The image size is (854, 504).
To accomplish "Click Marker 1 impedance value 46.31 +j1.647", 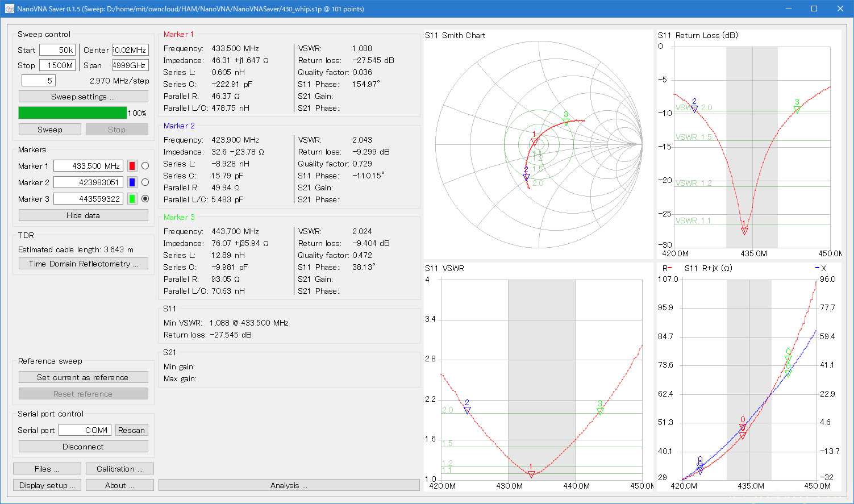I will [x=240, y=60].
